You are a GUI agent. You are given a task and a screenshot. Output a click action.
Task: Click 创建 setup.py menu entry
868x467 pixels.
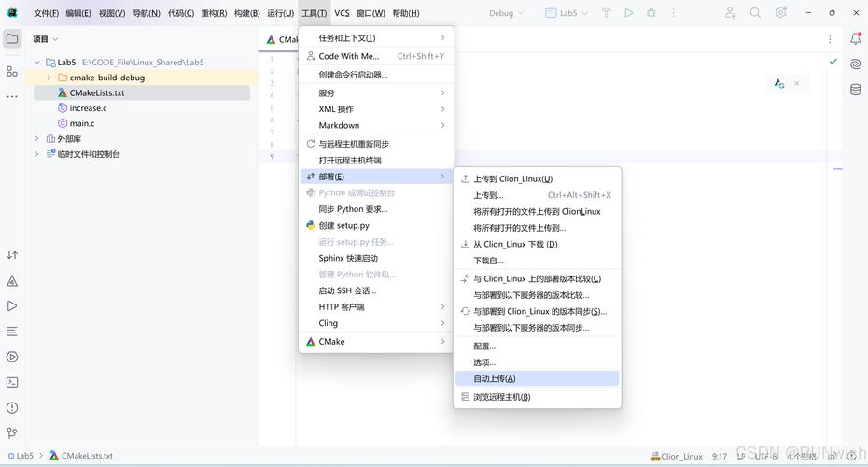tap(376, 225)
